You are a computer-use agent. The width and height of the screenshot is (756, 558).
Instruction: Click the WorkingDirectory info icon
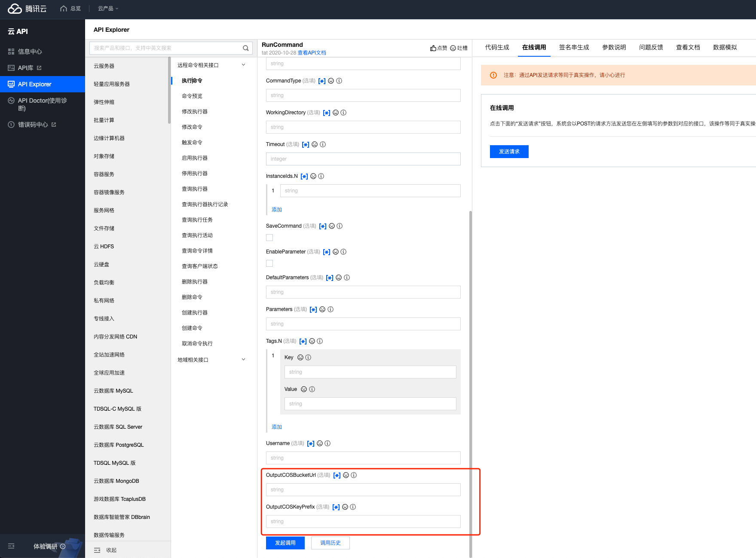point(343,113)
